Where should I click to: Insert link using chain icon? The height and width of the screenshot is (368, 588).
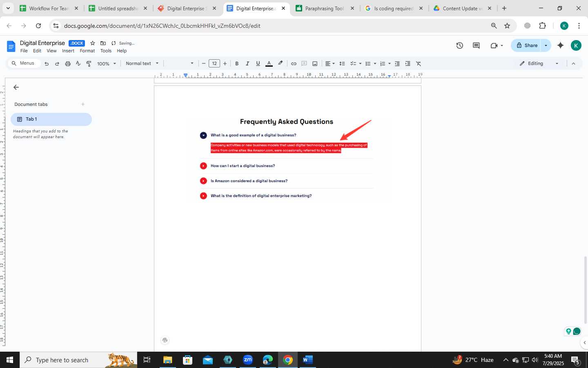[x=294, y=64]
